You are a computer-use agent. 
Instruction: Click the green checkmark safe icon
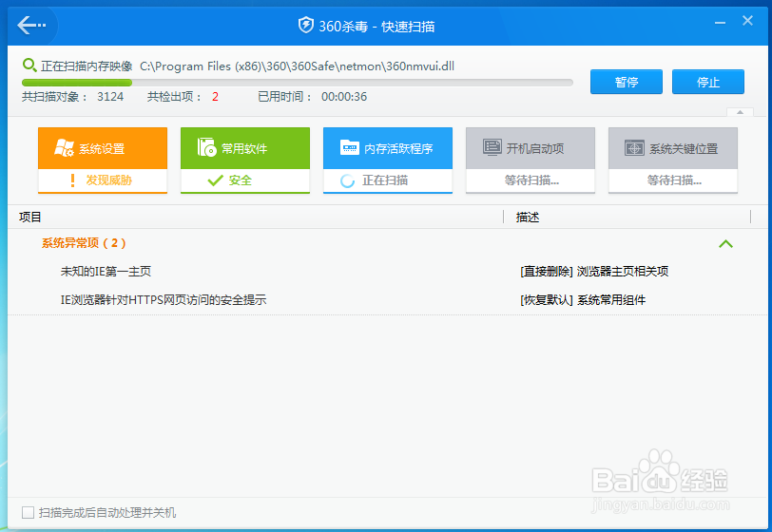tap(215, 180)
